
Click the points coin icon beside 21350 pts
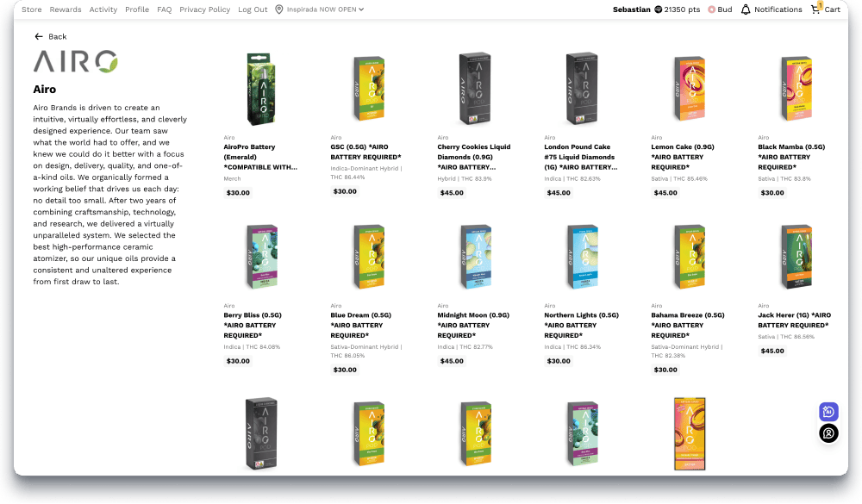[x=658, y=9]
